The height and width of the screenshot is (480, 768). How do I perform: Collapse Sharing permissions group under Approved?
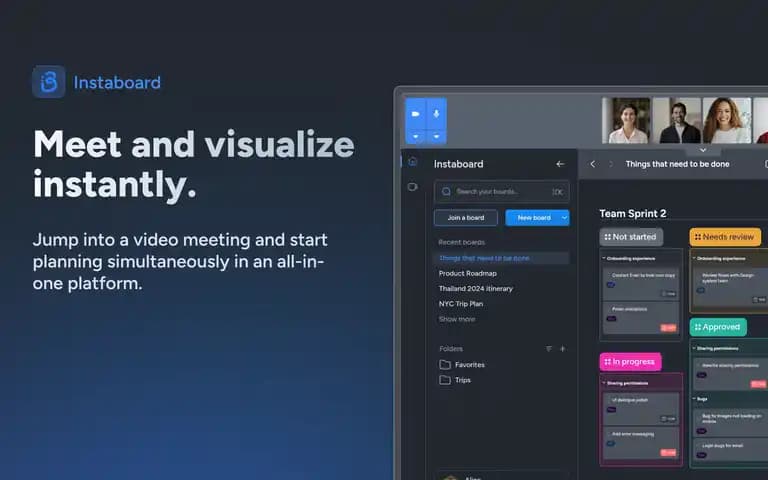[x=694, y=348]
